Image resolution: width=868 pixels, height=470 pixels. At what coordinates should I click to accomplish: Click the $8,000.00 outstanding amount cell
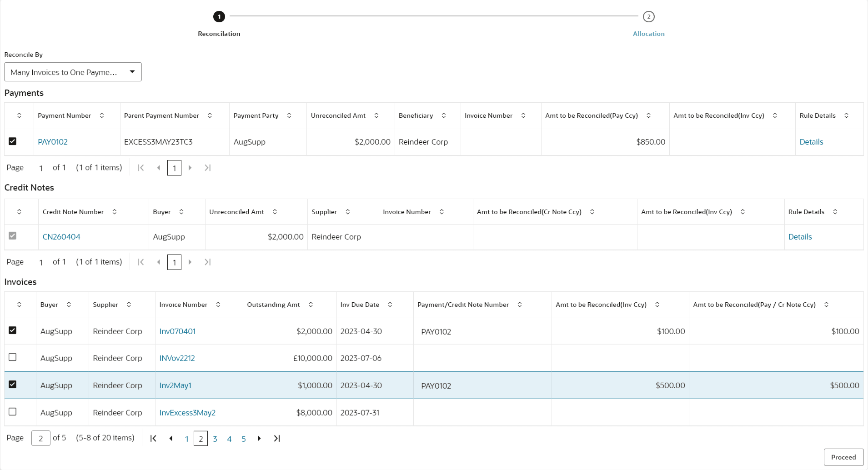tap(290, 413)
